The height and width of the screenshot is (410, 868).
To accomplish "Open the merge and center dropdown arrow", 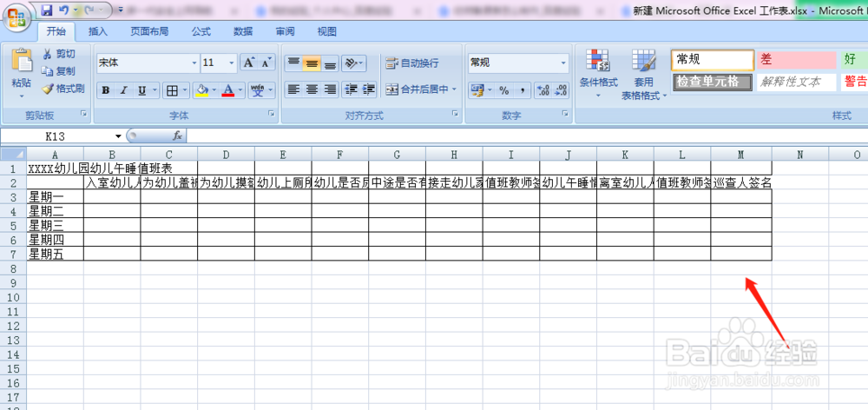I will coord(455,89).
